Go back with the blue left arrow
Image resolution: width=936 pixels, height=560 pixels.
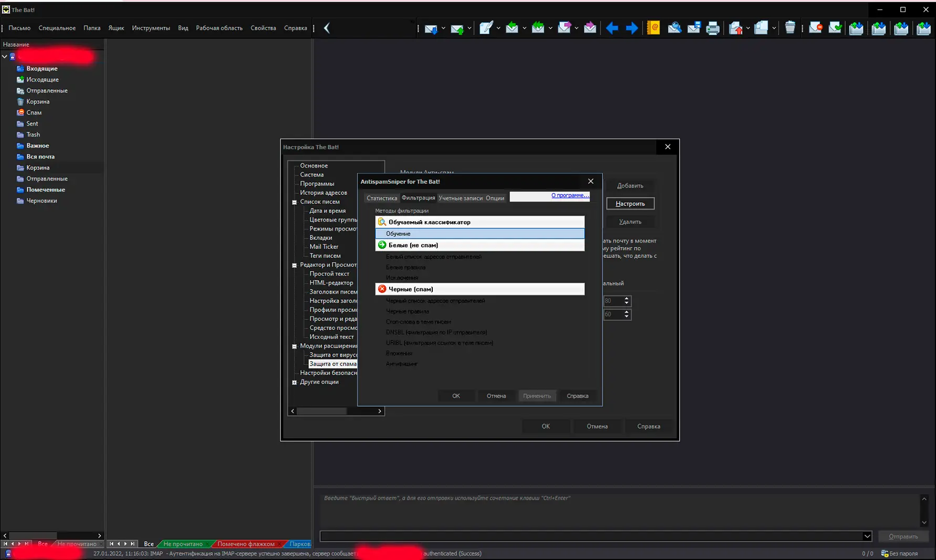pos(612,28)
